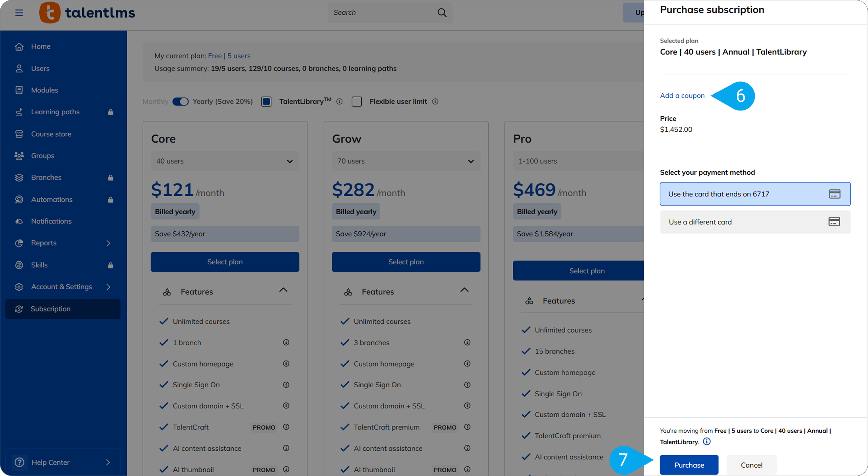The width and height of the screenshot is (868, 476).
Task: Click the info icon after plan change notice
Action: pyautogui.click(x=707, y=441)
